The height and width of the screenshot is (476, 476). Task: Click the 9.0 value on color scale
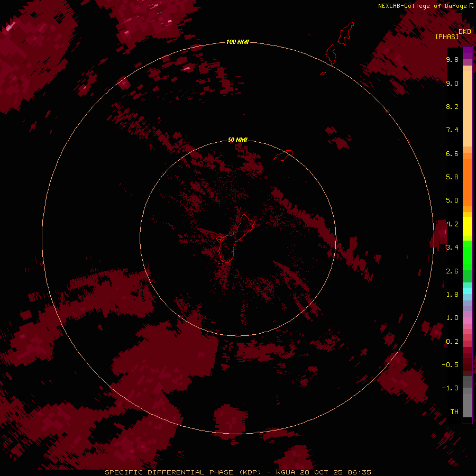pyautogui.click(x=452, y=83)
